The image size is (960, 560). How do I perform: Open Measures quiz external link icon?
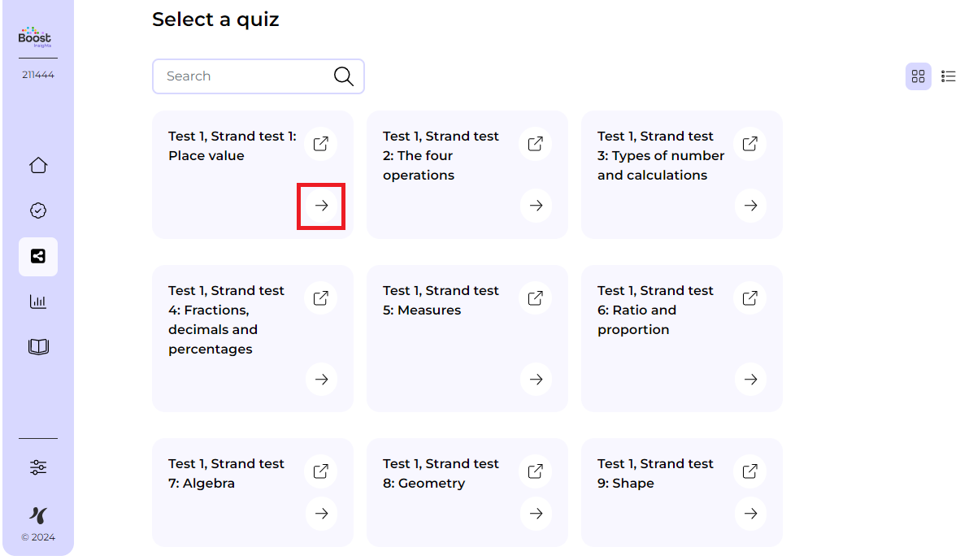[x=536, y=298]
